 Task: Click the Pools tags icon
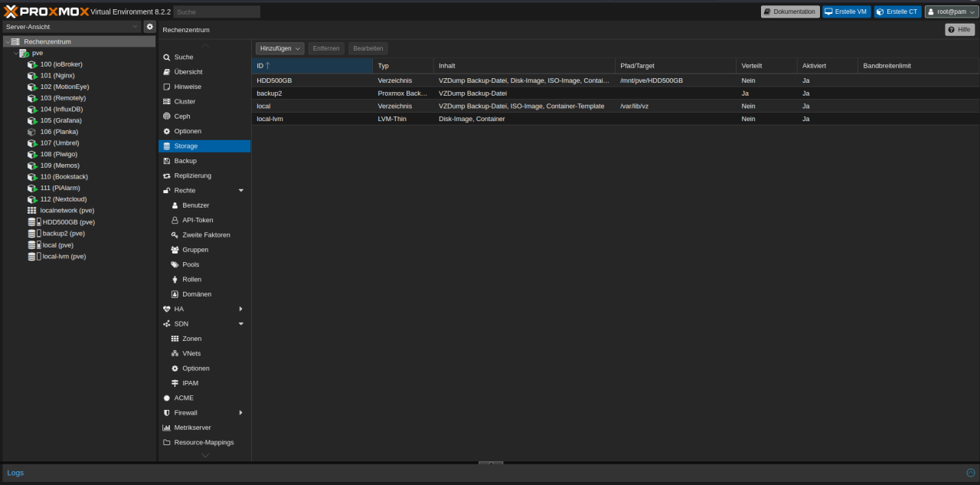175,264
